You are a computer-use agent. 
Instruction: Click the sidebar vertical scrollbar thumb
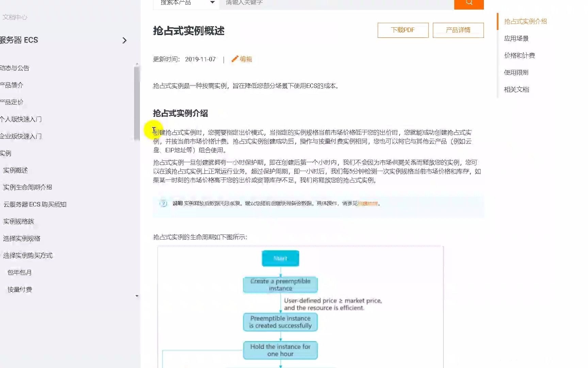(137, 103)
